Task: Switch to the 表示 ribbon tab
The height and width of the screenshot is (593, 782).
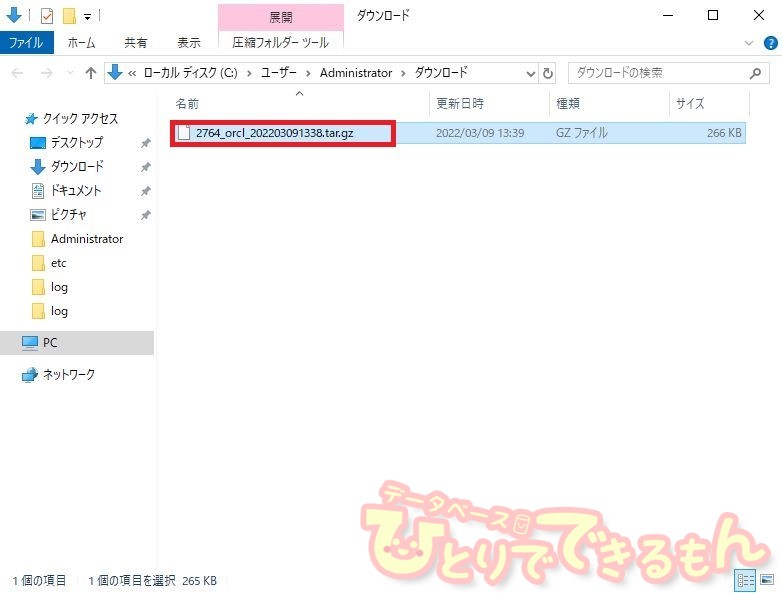Action: [188, 43]
